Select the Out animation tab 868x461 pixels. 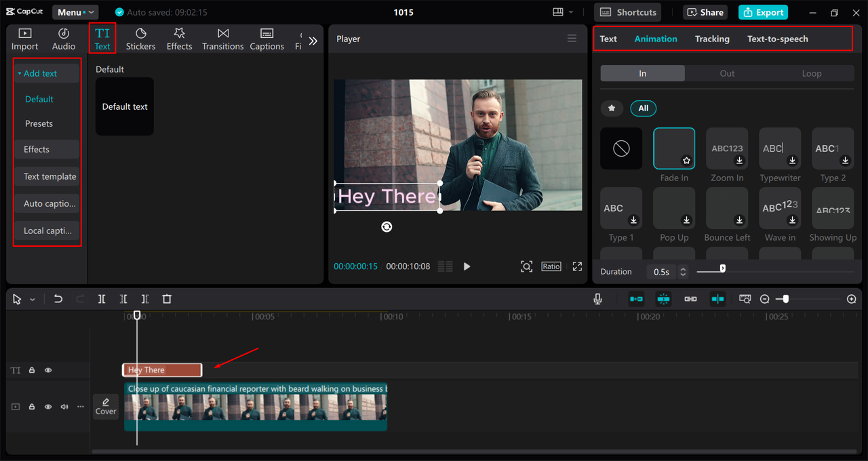click(727, 73)
